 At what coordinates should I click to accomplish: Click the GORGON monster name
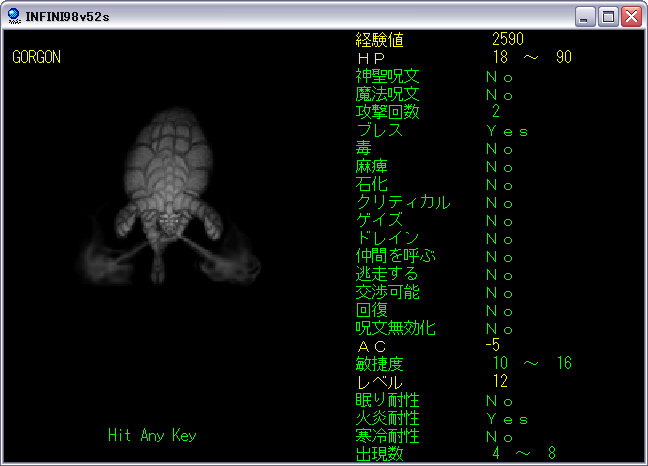36,57
